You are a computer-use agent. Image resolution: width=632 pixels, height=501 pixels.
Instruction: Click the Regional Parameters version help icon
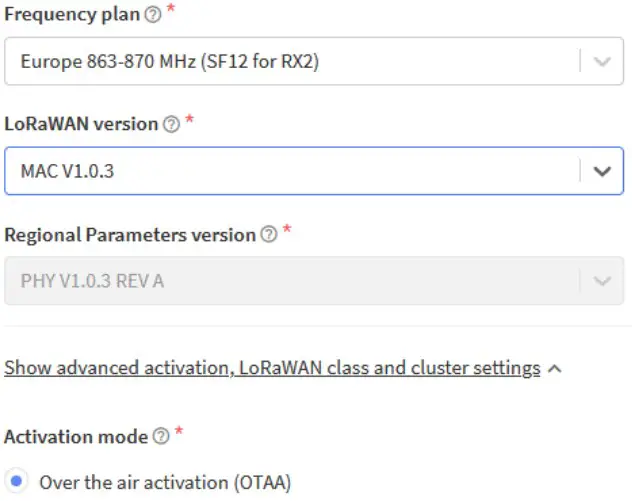tap(268, 235)
